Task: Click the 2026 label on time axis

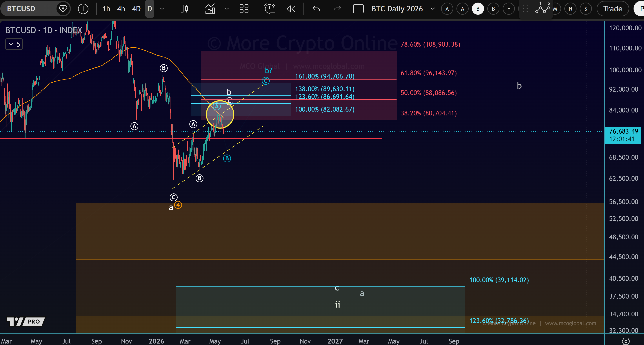Action: tap(156, 341)
